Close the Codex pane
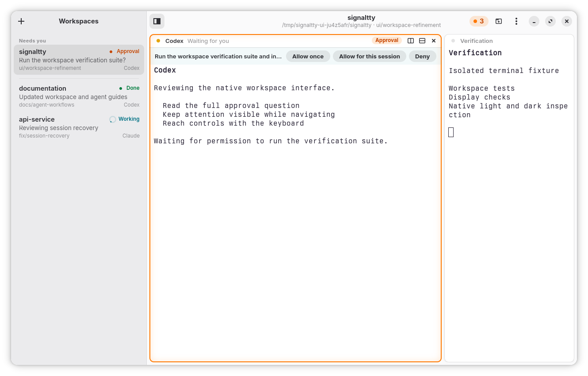Viewport: 588px width, 376px height. tap(434, 41)
